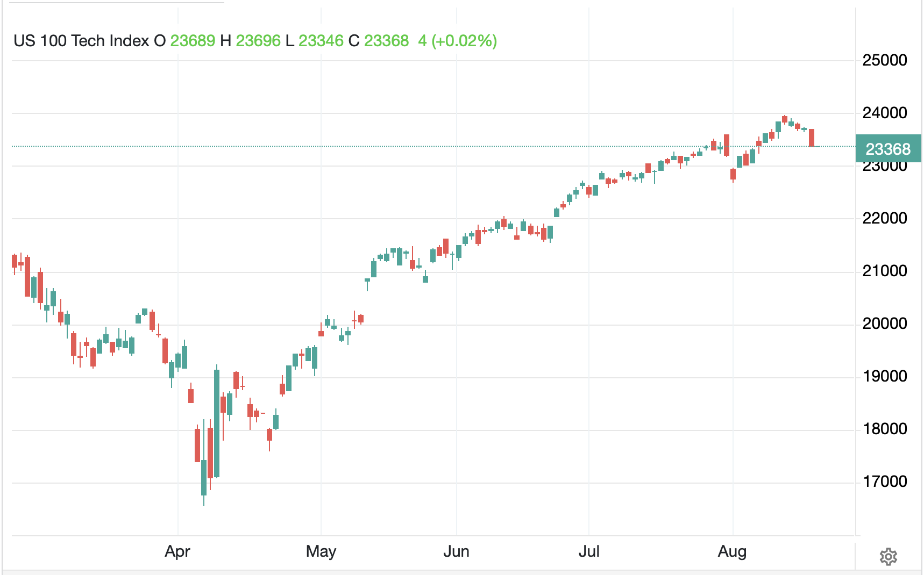Click the Aug label on time axis
Image resolution: width=924 pixels, height=575 pixels.
732,551
